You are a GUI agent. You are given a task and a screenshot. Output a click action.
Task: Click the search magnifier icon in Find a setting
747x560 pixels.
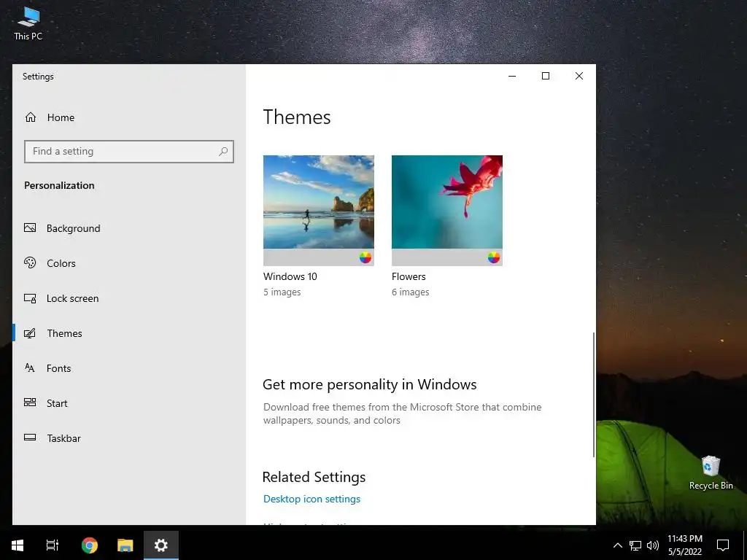pos(223,152)
